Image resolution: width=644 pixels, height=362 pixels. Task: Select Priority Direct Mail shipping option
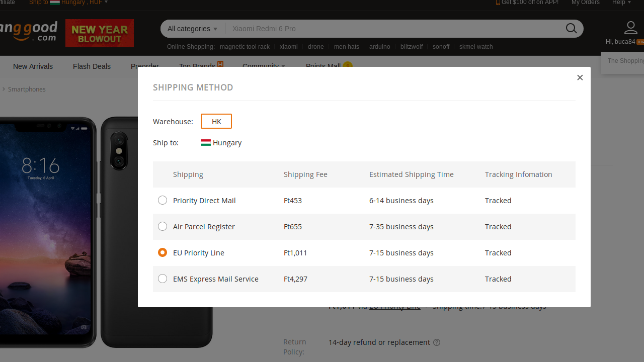pos(163,200)
